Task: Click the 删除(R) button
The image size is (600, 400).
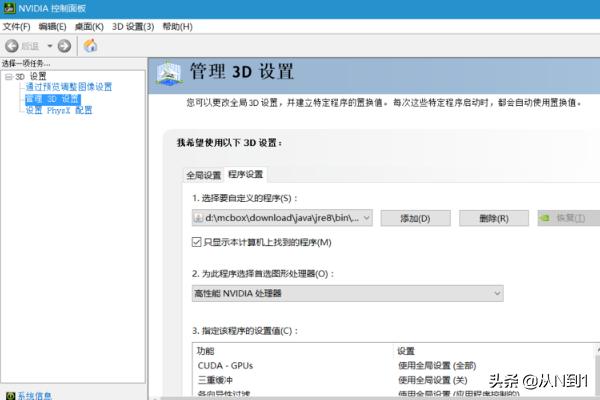Action: click(494, 218)
